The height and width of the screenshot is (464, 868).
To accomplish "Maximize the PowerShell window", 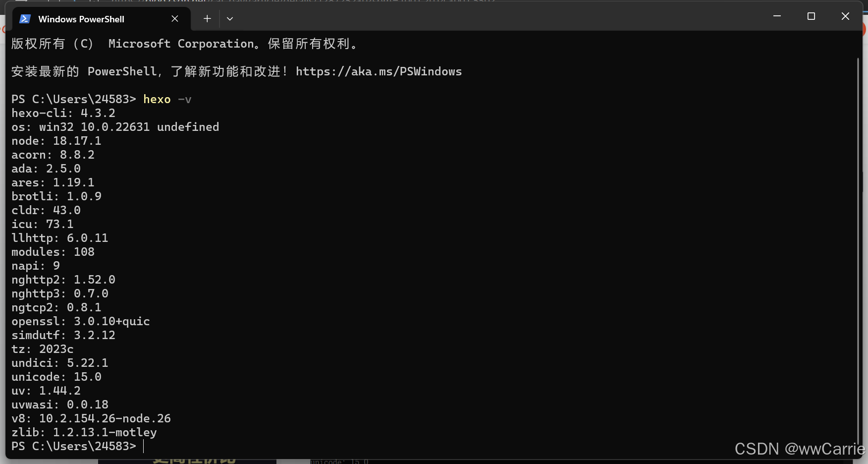I will click(811, 16).
